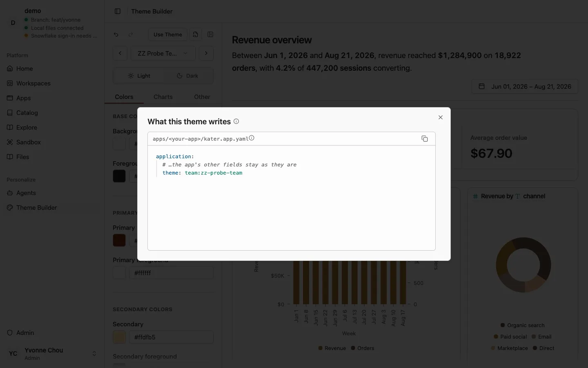588x368 pixels.
Task: Open Admin in the sidebar
Action: [x=52, y=333]
